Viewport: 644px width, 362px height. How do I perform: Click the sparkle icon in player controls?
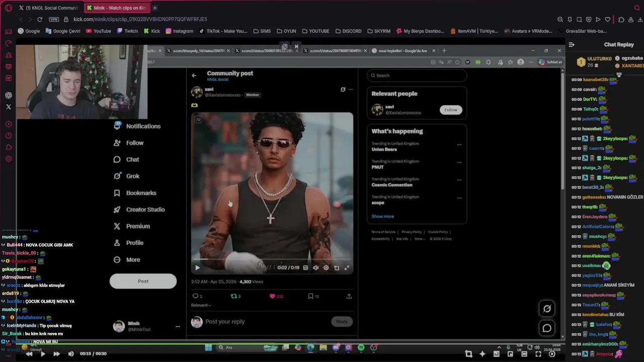482,354
